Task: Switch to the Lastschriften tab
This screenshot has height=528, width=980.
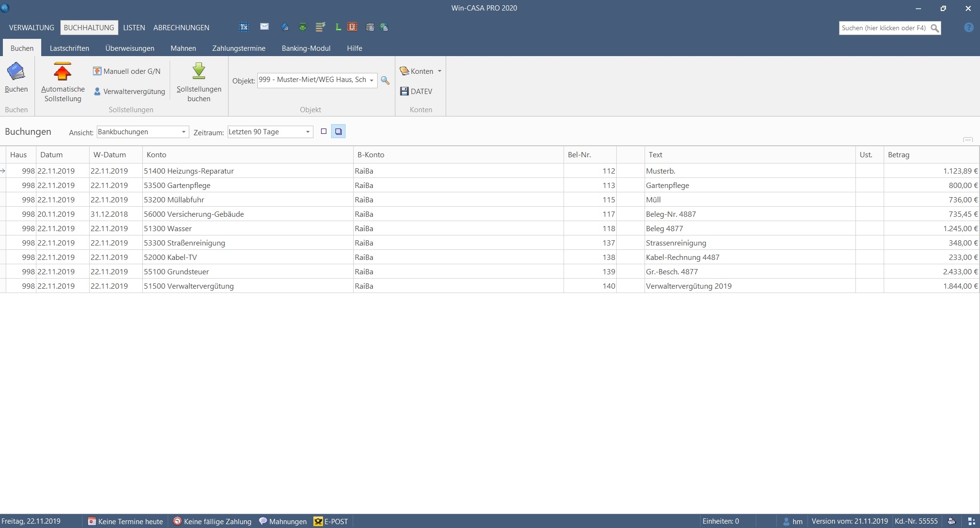Action: pos(69,48)
